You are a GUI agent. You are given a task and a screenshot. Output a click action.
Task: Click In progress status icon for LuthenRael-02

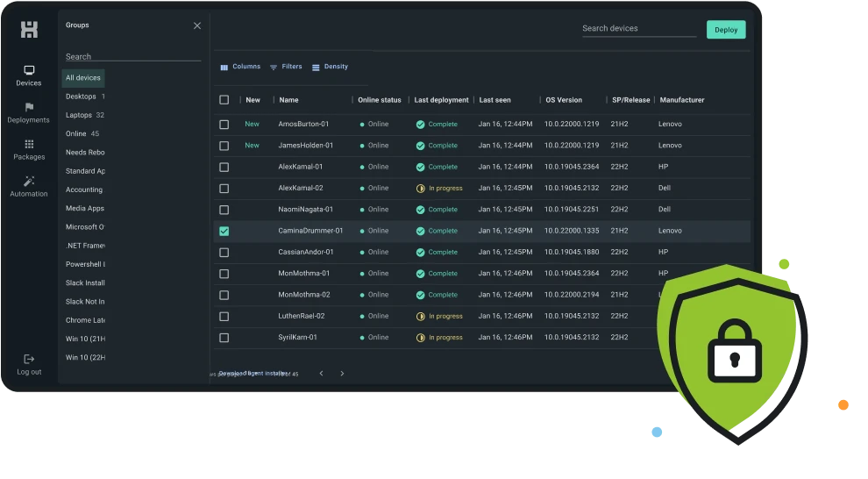tap(421, 317)
